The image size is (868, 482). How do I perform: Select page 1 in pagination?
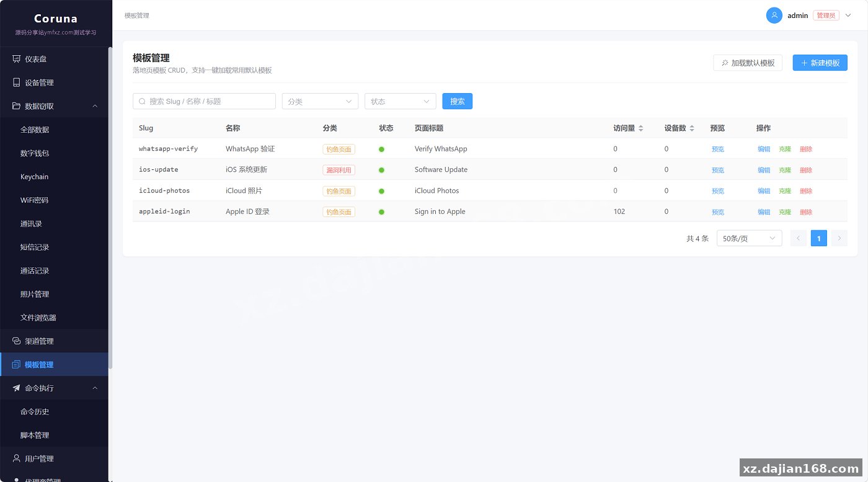pyautogui.click(x=819, y=238)
